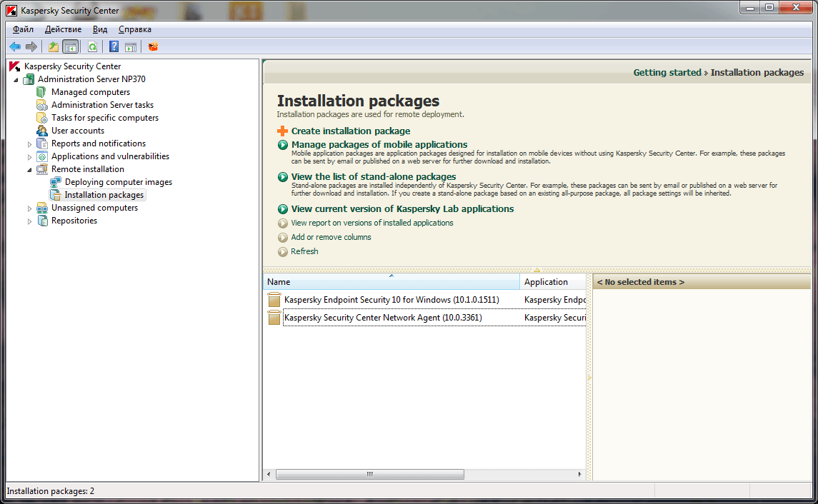Click the Unassigned computers icon
The height and width of the screenshot is (504, 818).
coord(41,208)
